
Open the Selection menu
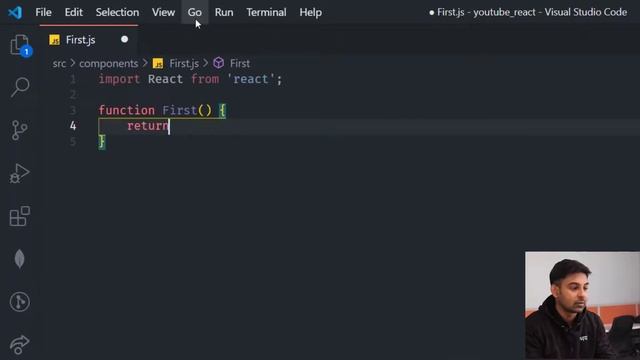point(117,12)
